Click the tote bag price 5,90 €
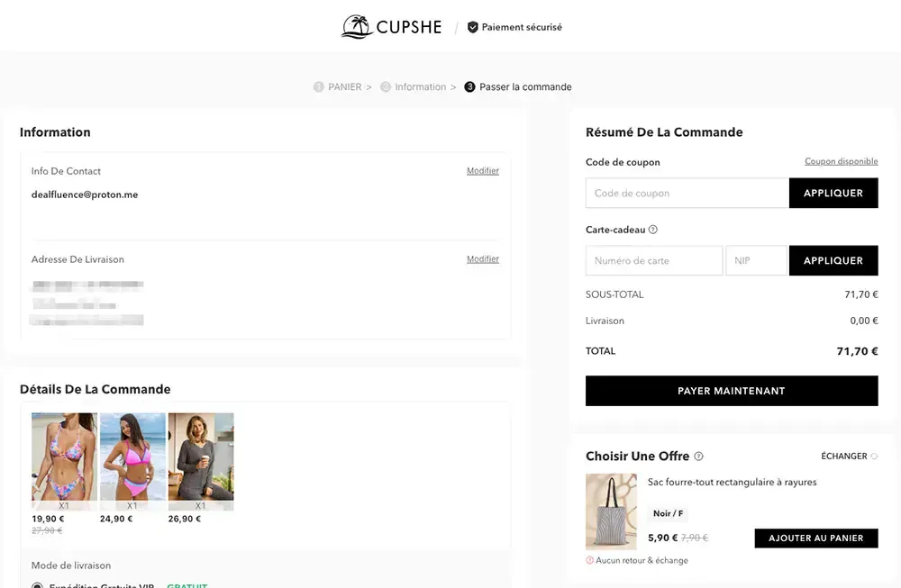Screen dimensions: 901x588 pyautogui.click(x=662, y=538)
